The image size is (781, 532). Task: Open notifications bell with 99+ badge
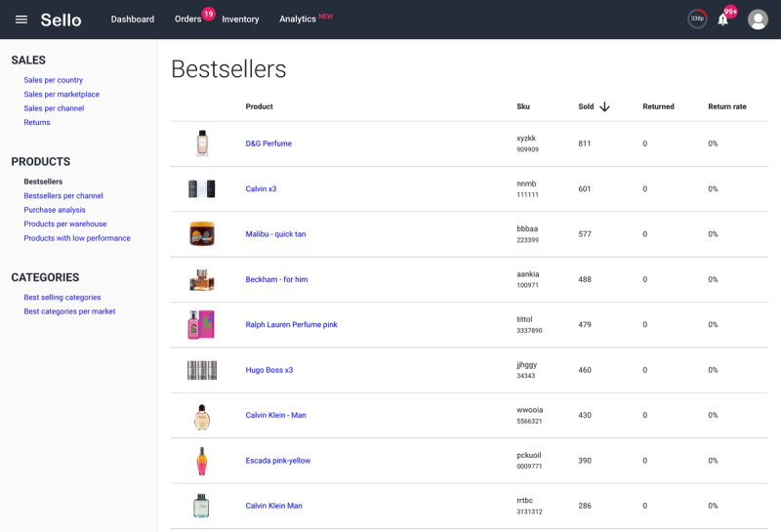tap(722, 20)
